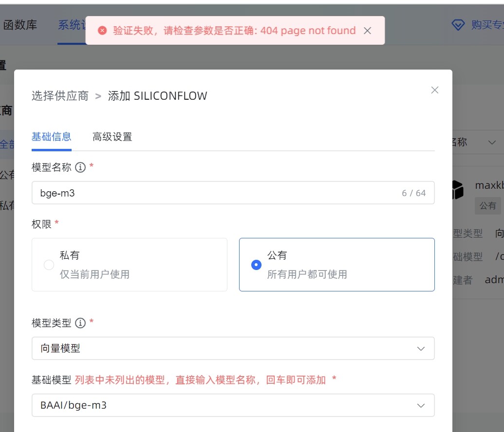Click the diamond icon next to 购买专业版

pos(458,25)
